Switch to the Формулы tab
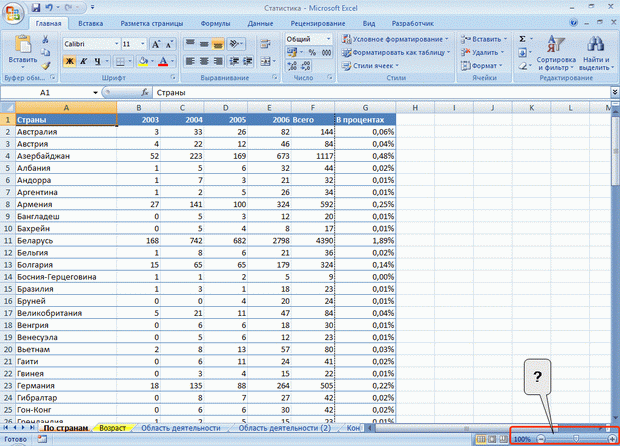The height and width of the screenshot is (446, 620). 215,23
